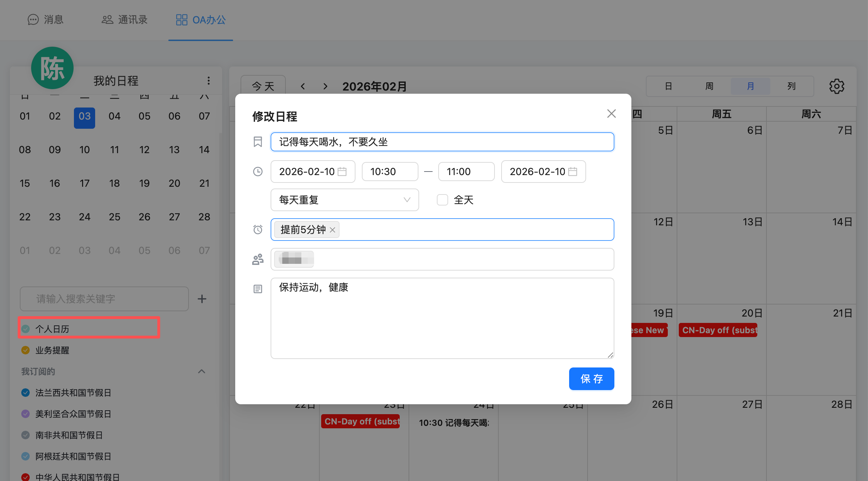This screenshot has width=868, height=481.
Task: Open the start date calendar picker icon
Action: [342, 172]
